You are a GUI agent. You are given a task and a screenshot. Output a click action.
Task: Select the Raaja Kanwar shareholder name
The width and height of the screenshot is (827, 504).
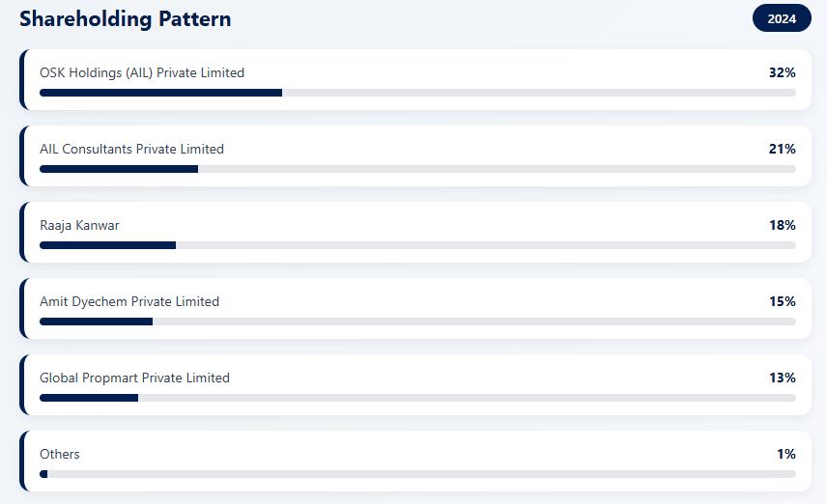click(79, 225)
